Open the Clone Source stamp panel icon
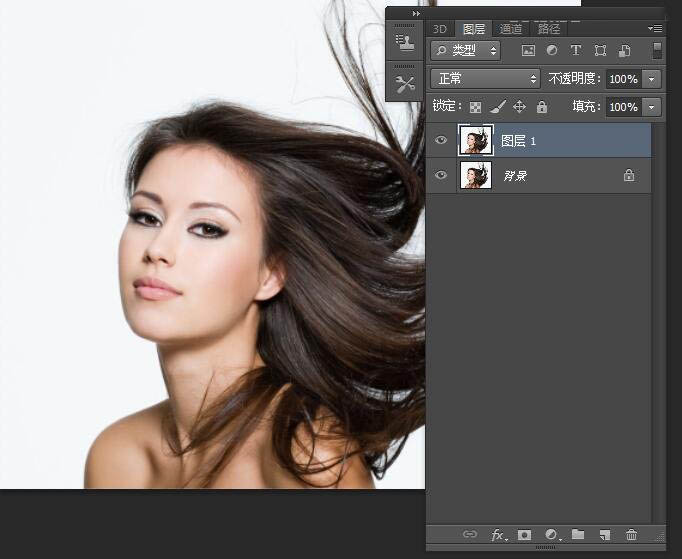 [405, 42]
